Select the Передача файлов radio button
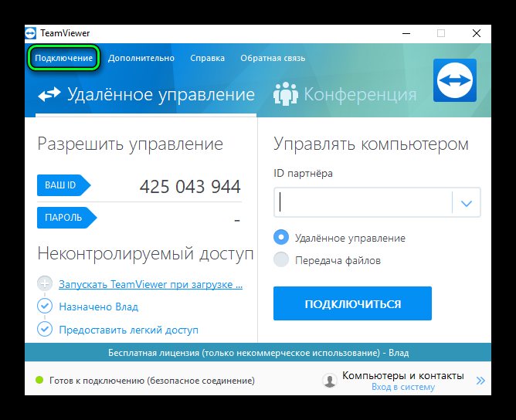The image size is (516, 420). [281, 260]
